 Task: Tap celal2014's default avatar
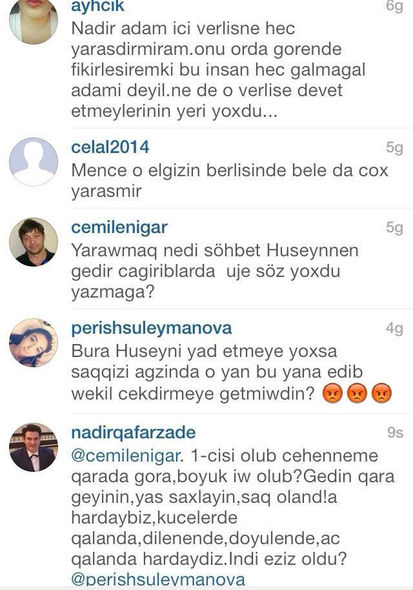[33, 162]
